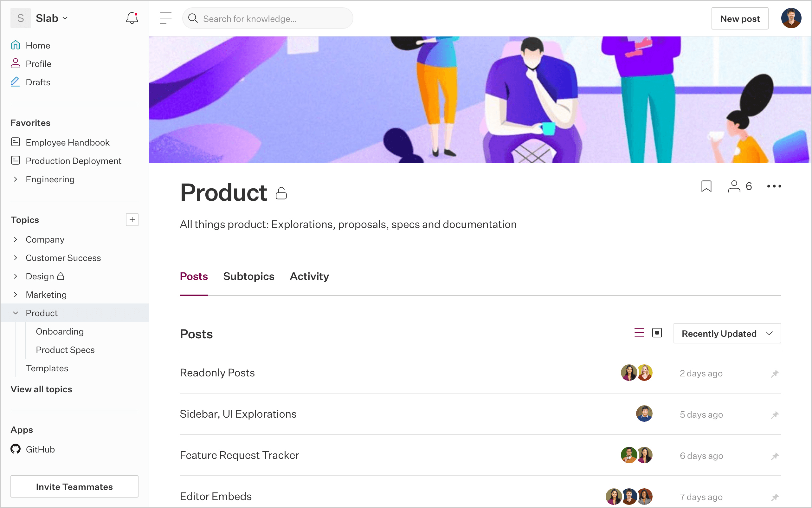Pin the Readonly Posts post
Image resolution: width=812 pixels, height=508 pixels.
click(775, 374)
